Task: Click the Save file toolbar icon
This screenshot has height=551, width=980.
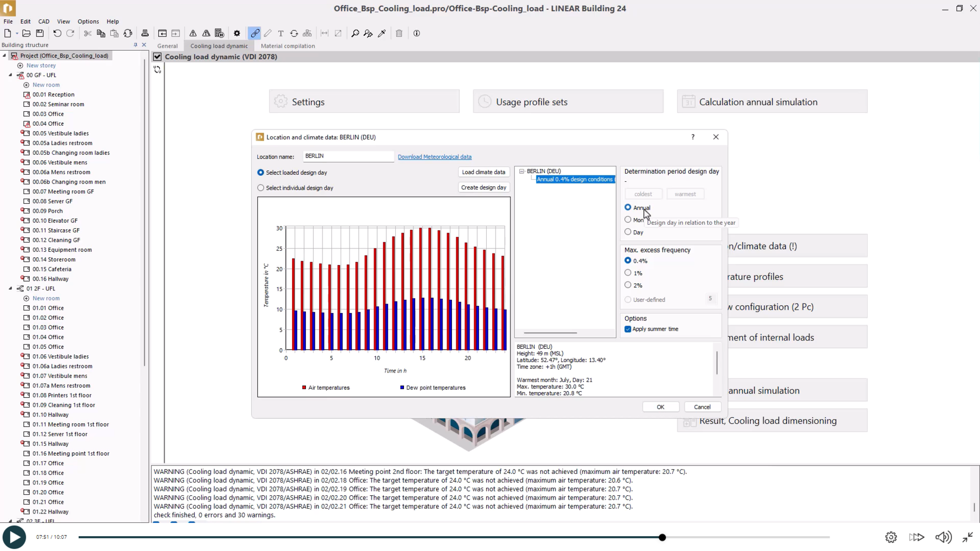Action: [x=40, y=34]
